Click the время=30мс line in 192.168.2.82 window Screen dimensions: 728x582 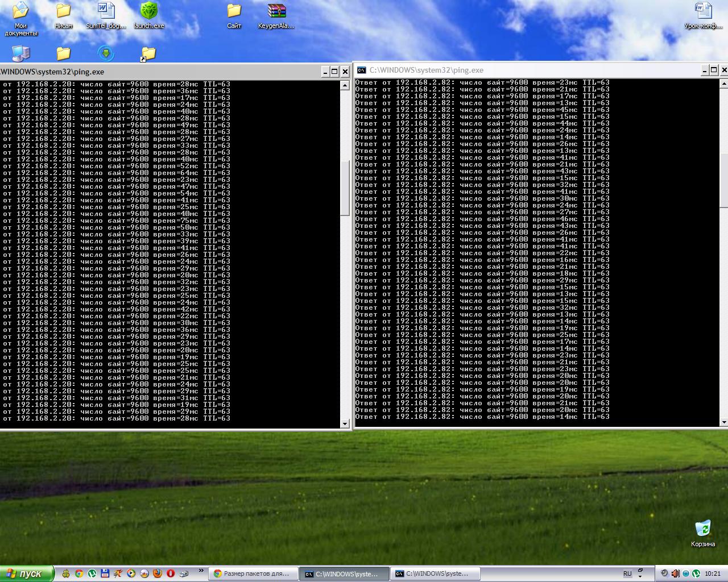pyautogui.click(x=482, y=198)
